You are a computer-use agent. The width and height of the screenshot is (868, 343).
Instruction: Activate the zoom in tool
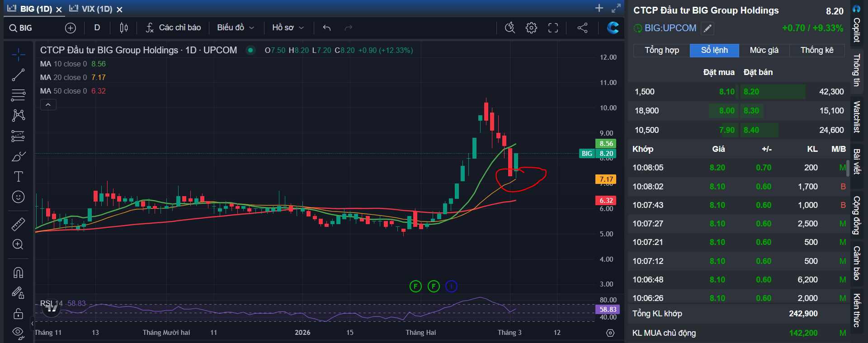19,244
